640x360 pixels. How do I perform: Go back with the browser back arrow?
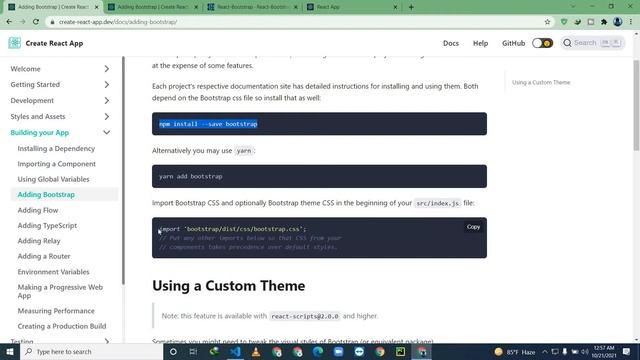9,22
